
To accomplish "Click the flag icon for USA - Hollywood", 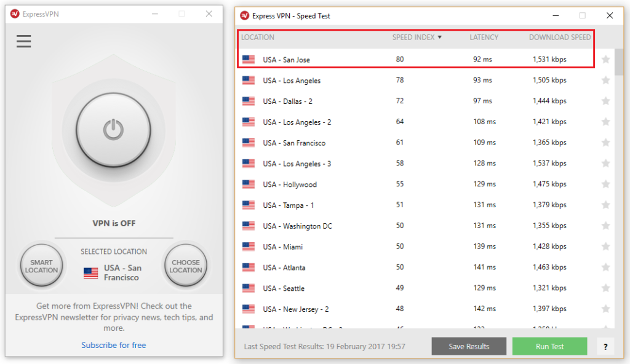I will (x=249, y=184).
